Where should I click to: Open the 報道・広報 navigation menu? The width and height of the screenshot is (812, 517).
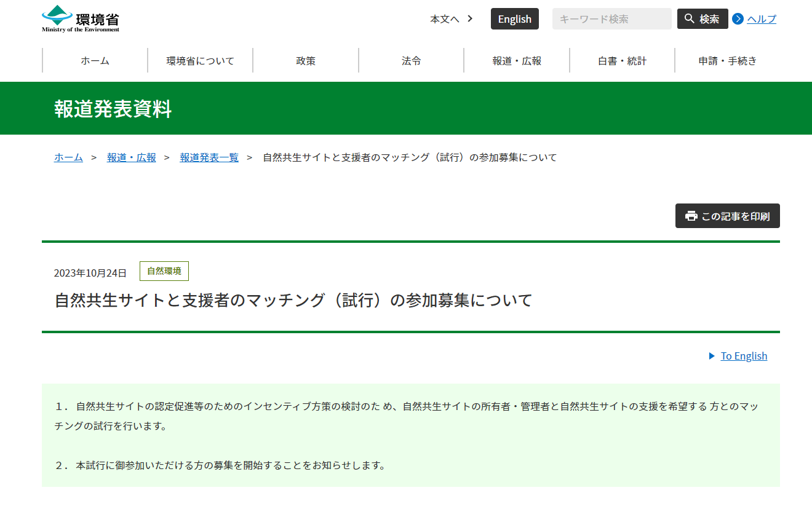[x=517, y=61]
